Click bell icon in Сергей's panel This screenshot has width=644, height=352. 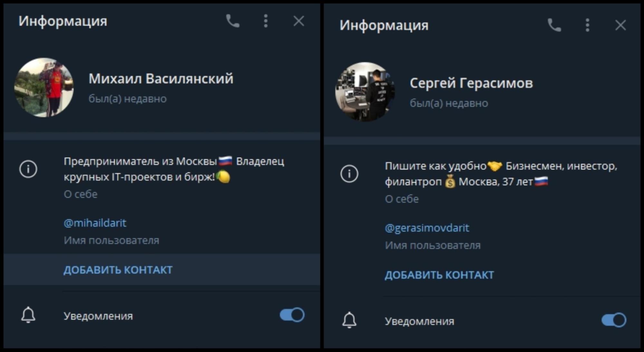click(x=349, y=320)
